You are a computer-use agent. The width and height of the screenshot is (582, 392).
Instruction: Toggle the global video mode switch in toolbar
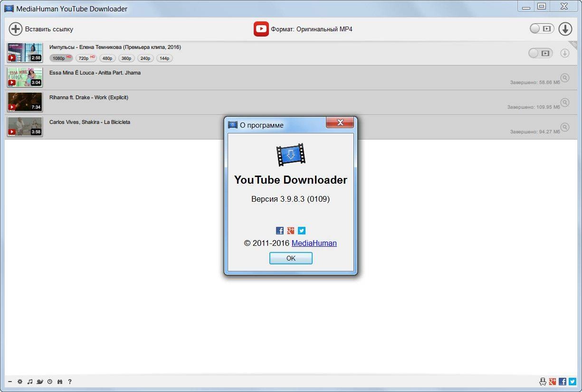tap(542, 29)
